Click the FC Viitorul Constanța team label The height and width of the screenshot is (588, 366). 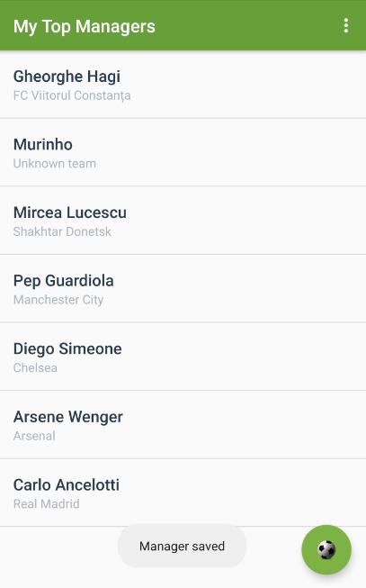pyautogui.click(x=72, y=95)
